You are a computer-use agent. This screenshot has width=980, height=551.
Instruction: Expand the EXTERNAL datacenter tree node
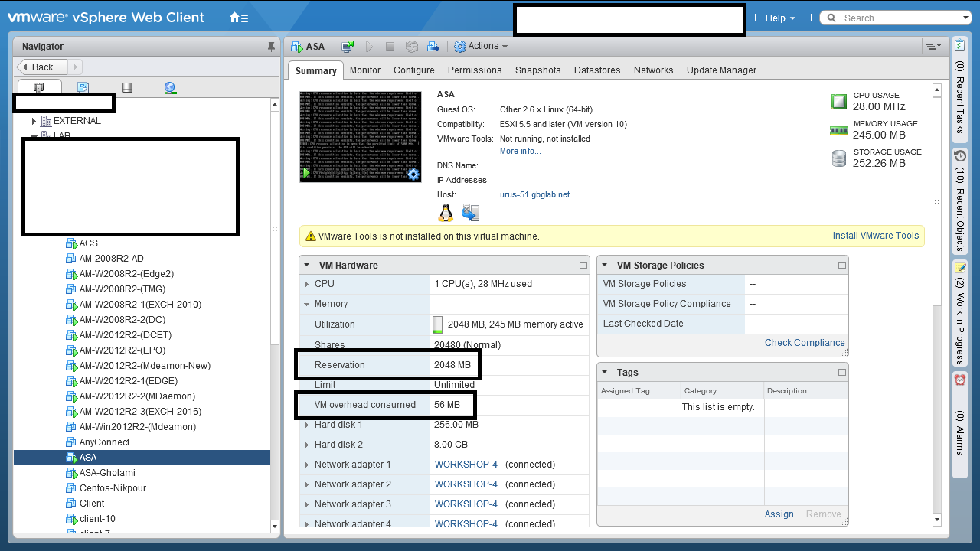[34, 121]
